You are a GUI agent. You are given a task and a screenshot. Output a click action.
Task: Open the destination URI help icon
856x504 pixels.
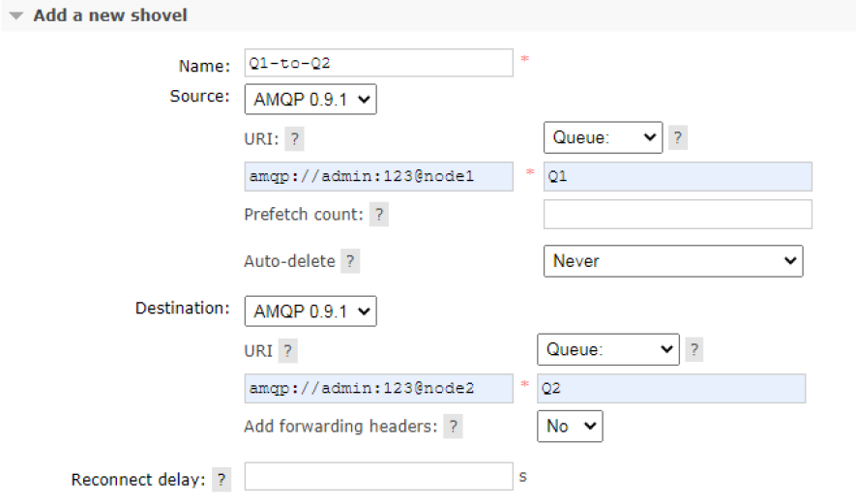[x=287, y=350]
